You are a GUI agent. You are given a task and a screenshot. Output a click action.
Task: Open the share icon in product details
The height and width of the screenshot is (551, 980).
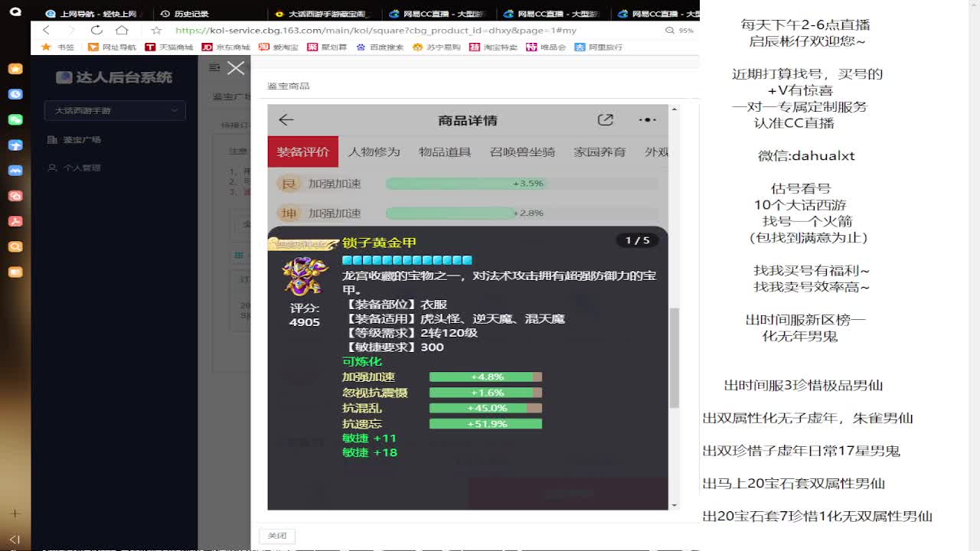pyautogui.click(x=606, y=120)
